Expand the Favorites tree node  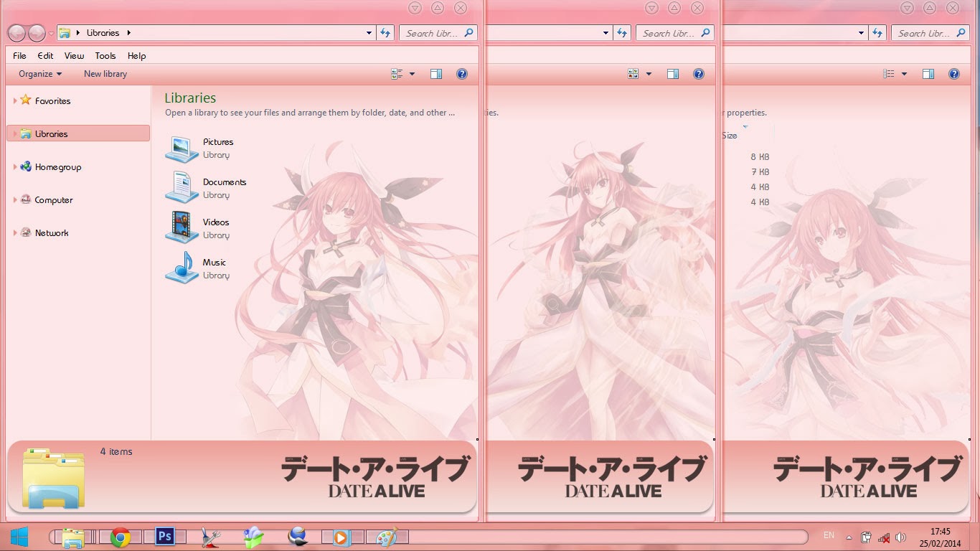(x=15, y=100)
